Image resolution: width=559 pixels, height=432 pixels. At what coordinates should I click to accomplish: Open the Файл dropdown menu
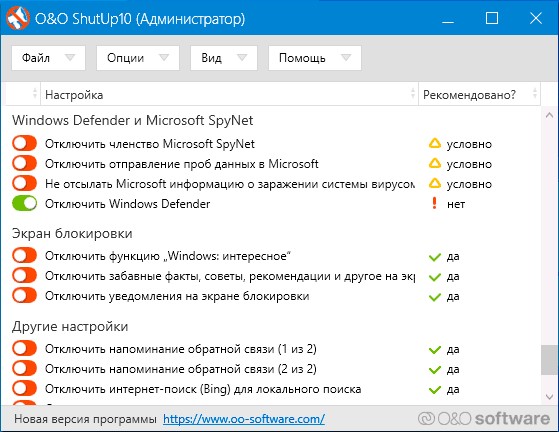click(x=48, y=58)
